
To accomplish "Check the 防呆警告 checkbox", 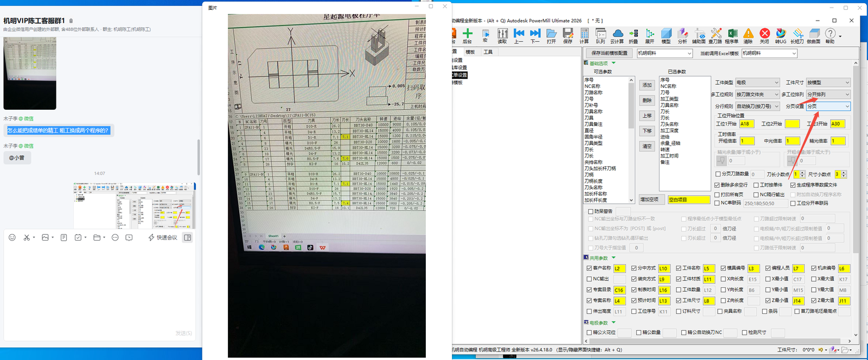I will pos(591,211).
